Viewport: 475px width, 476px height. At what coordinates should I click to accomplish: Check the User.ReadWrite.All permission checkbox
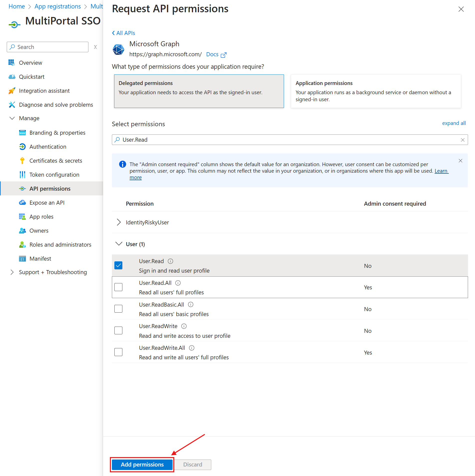(118, 352)
